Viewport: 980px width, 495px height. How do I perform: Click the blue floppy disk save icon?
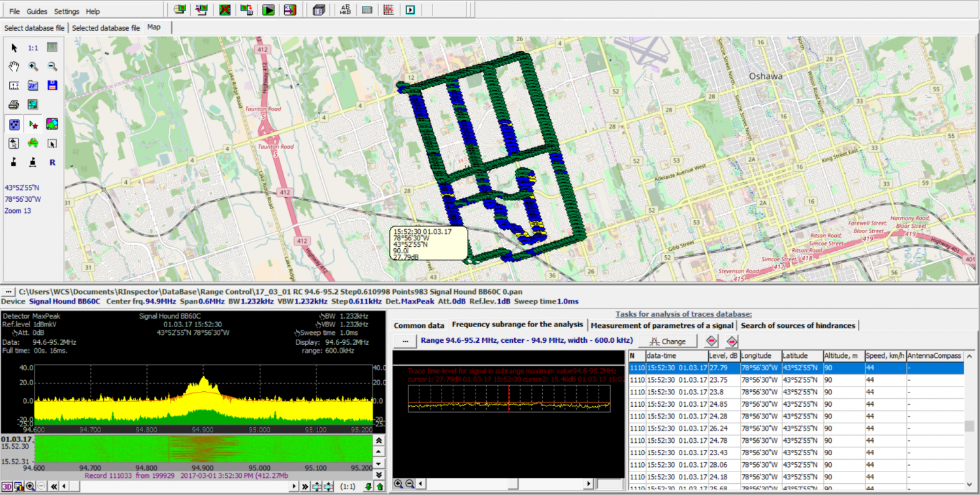point(52,86)
